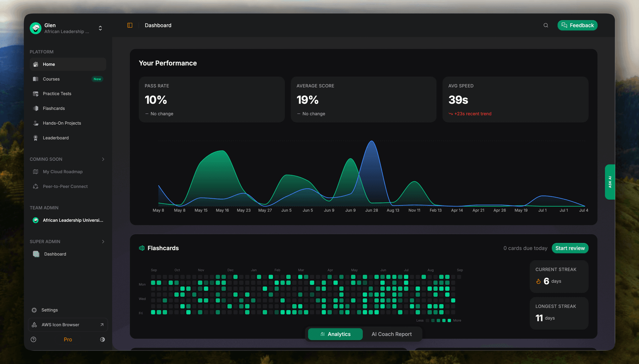Click the Pro plan label

tap(68, 340)
